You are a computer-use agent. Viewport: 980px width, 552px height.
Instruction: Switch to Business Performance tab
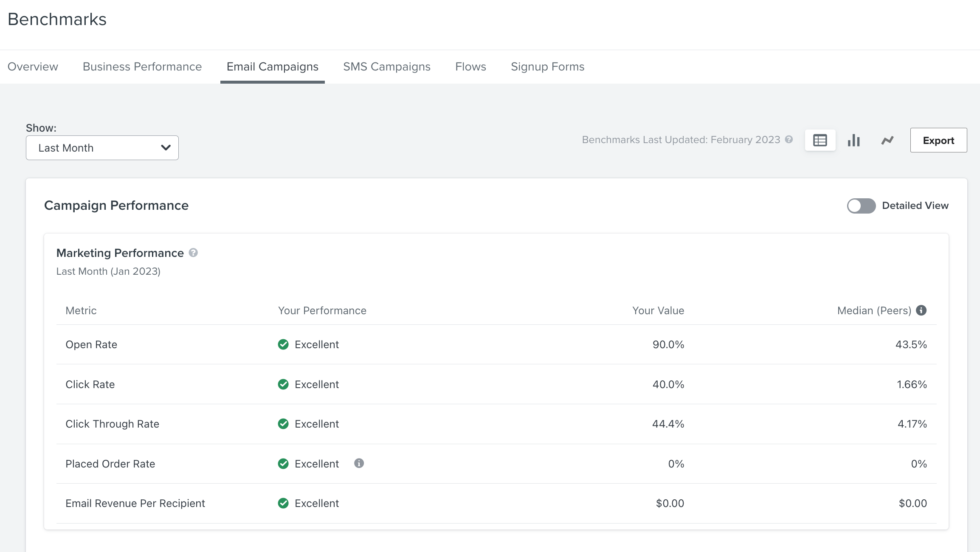pyautogui.click(x=142, y=67)
